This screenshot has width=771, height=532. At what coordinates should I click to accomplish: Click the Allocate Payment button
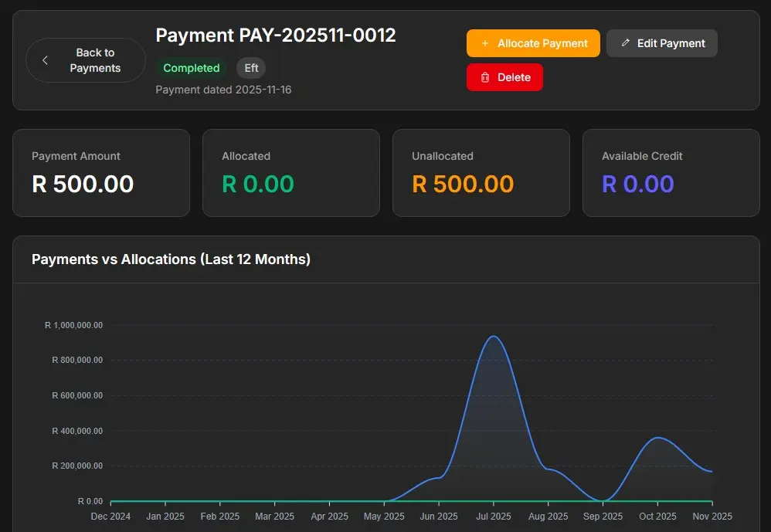pyautogui.click(x=533, y=43)
